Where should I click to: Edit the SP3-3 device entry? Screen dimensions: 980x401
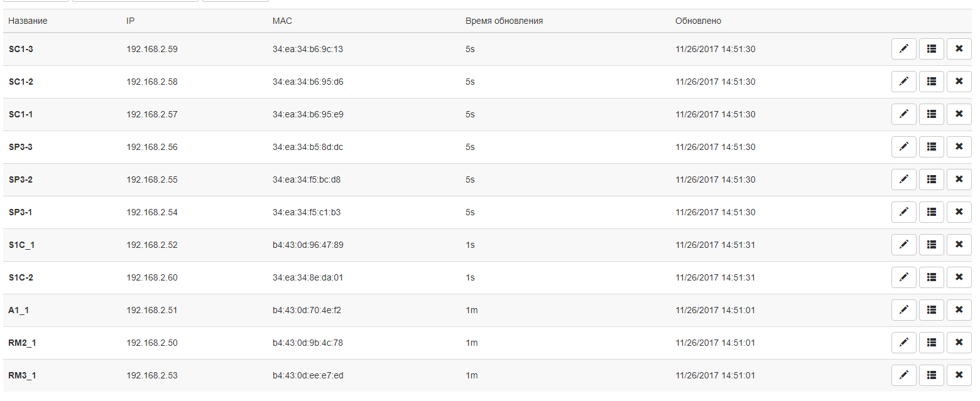point(903,147)
